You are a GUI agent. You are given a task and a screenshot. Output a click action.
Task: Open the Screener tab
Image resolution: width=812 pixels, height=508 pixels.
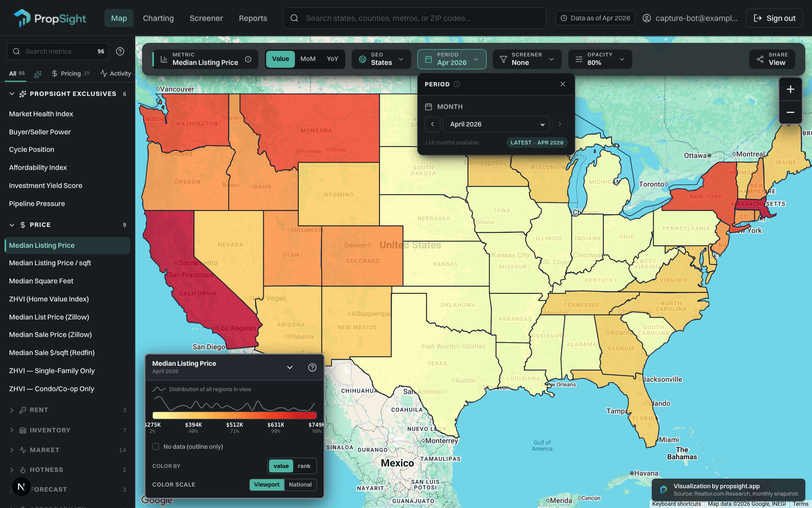point(206,18)
